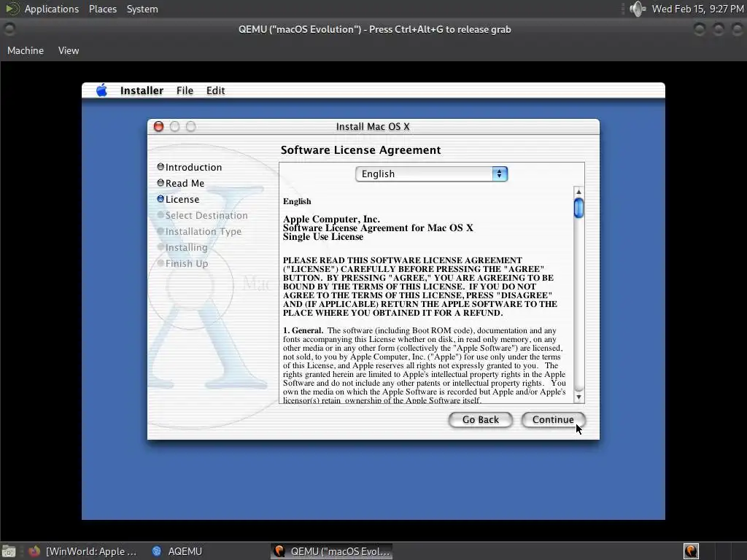This screenshot has width=747, height=560.
Task: Click the Finish Up step label
Action: tap(186, 263)
